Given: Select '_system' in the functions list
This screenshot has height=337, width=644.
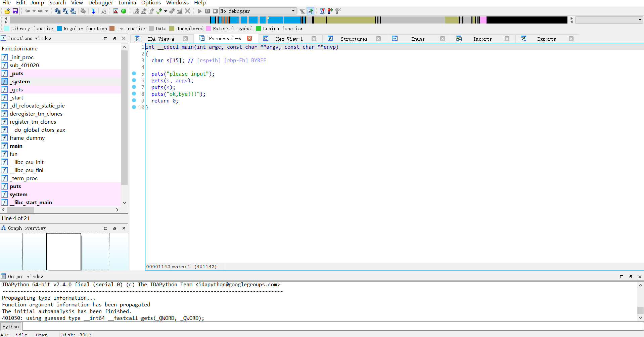Looking at the screenshot, I should 60,82.
